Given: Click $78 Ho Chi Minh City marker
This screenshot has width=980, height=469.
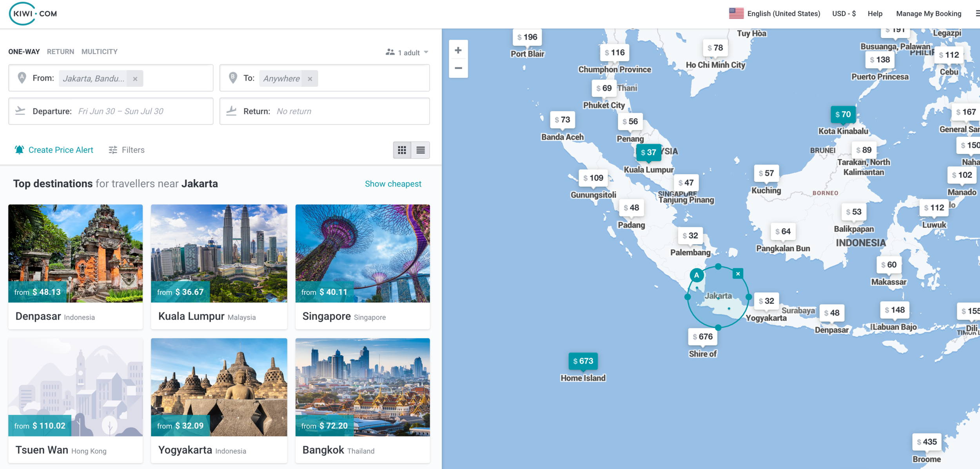Looking at the screenshot, I should point(715,48).
